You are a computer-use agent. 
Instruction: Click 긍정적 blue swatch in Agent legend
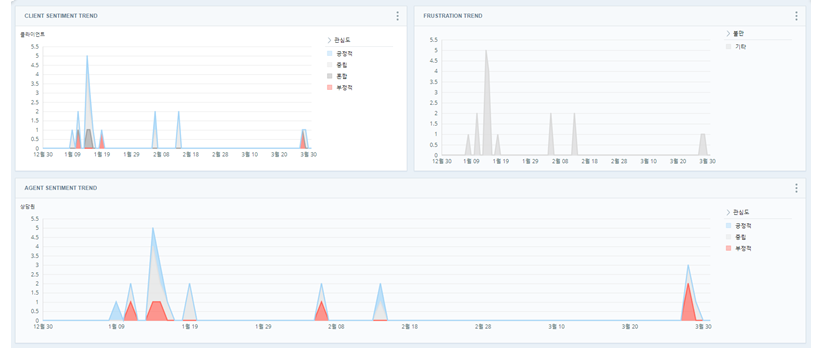[729, 225]
